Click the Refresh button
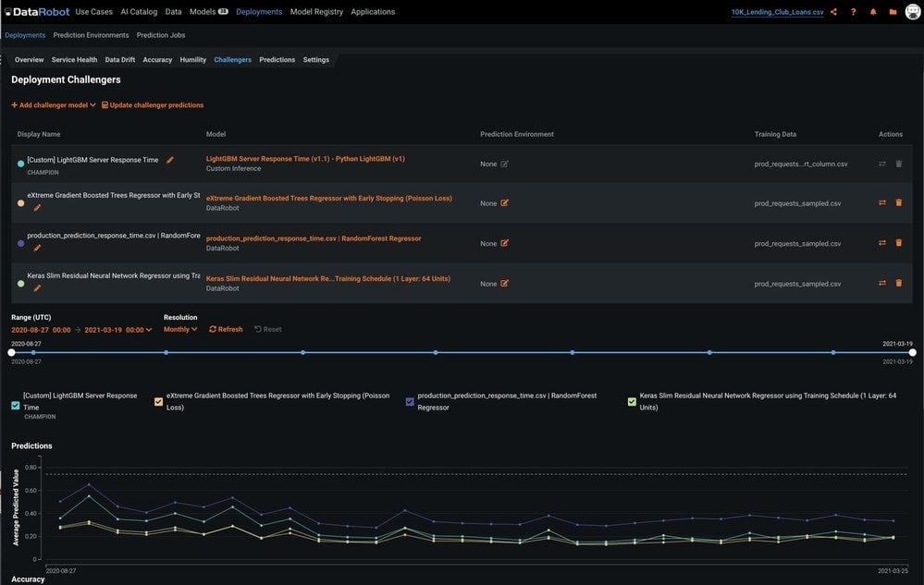Screen dimensions: 924x585 tap(226, 330)
